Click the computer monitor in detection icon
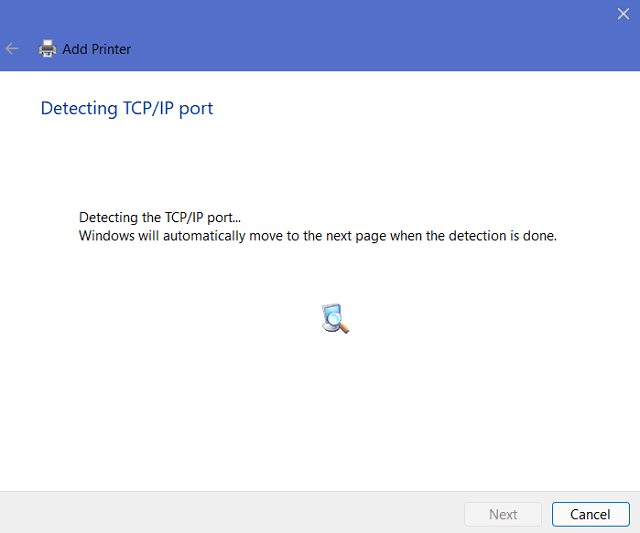This screenshot has width=640, height=533. pyautogui.click(x=330, y=312)
